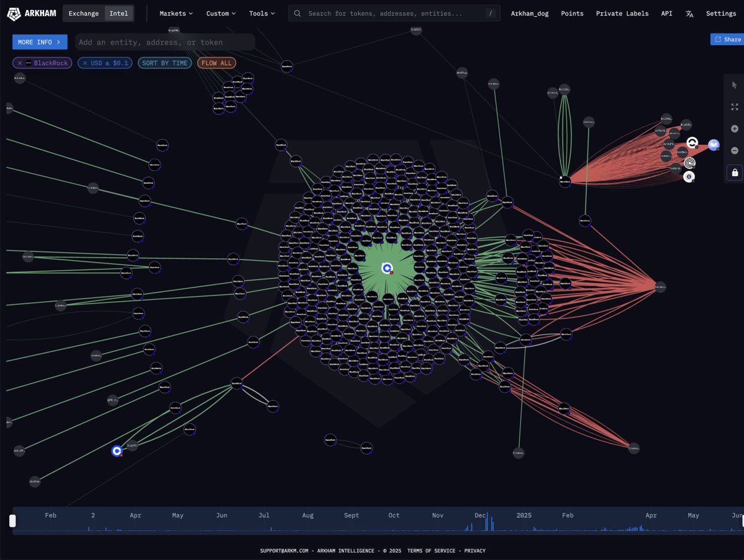Screen dimensions: 744x560
Task: Click the orange-ring S coin node
Action: tap(689, 177)
